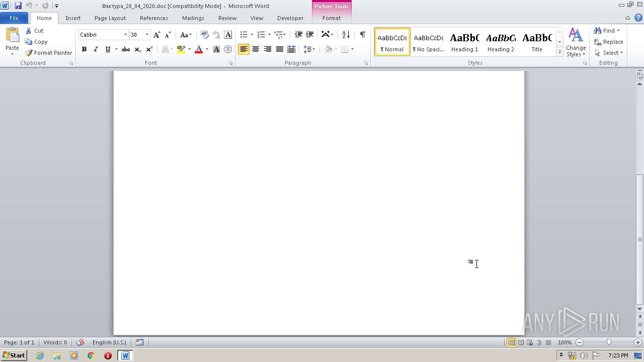Open the Picture Tools Format tab
The image size is (644, 362).
tap(332, 18)
